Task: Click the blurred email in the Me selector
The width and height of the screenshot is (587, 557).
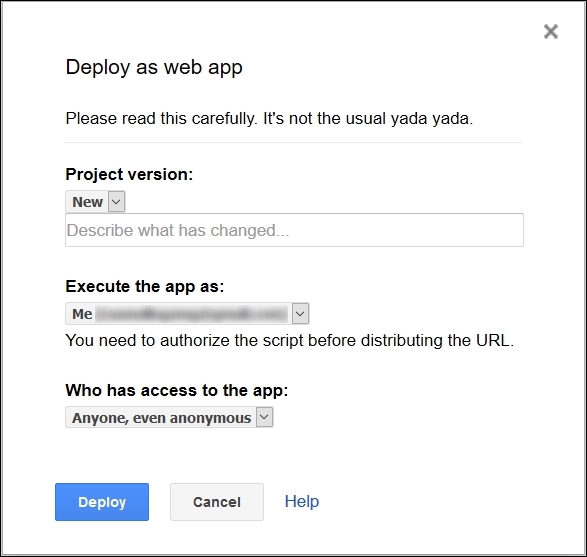Action: 192,314
